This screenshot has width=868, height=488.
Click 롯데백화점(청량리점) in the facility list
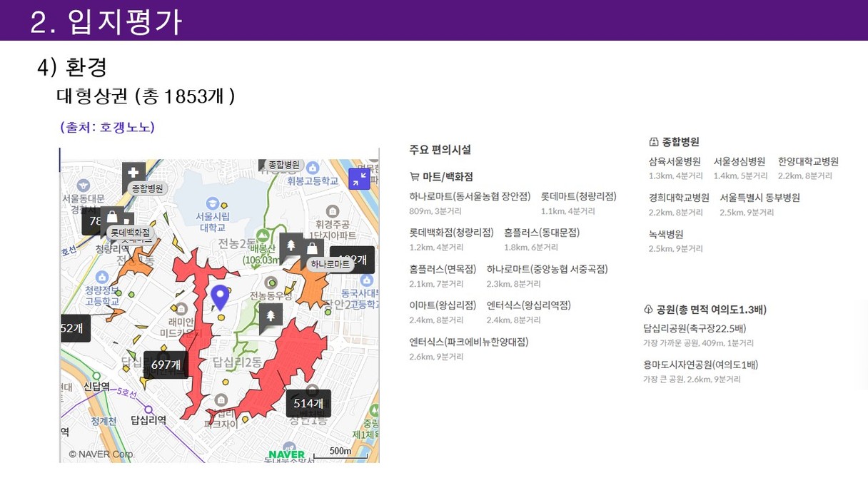tap(451, 233)
